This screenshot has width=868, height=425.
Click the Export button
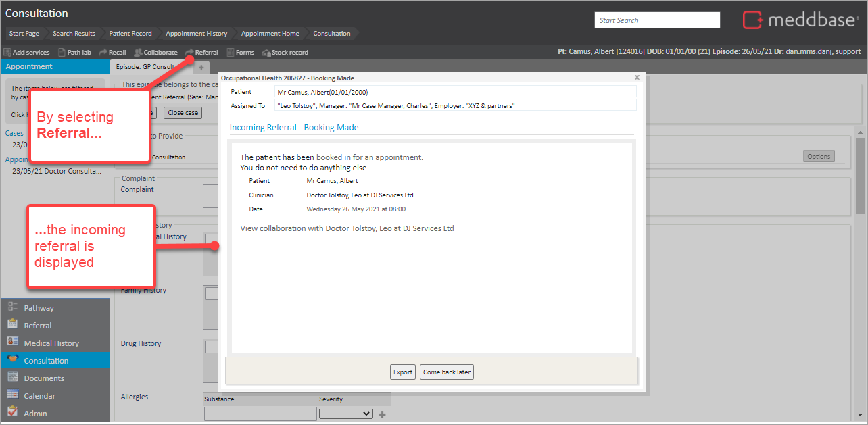(403, 372)
